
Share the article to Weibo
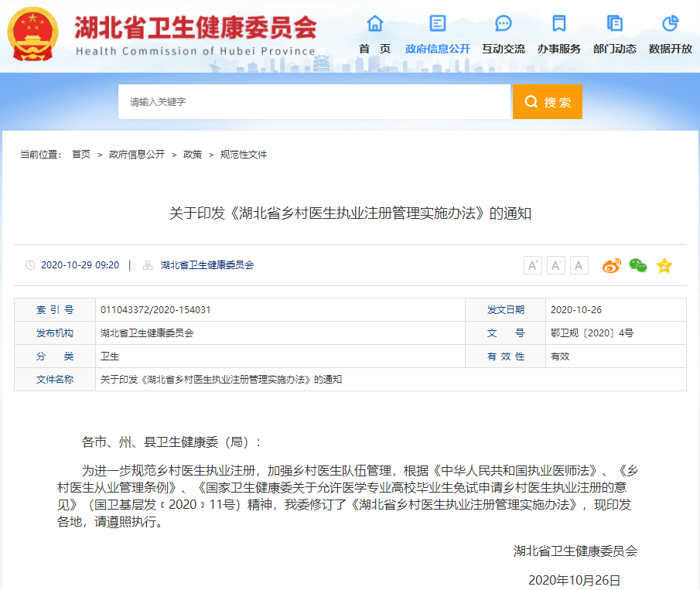[x=612, y=265]
